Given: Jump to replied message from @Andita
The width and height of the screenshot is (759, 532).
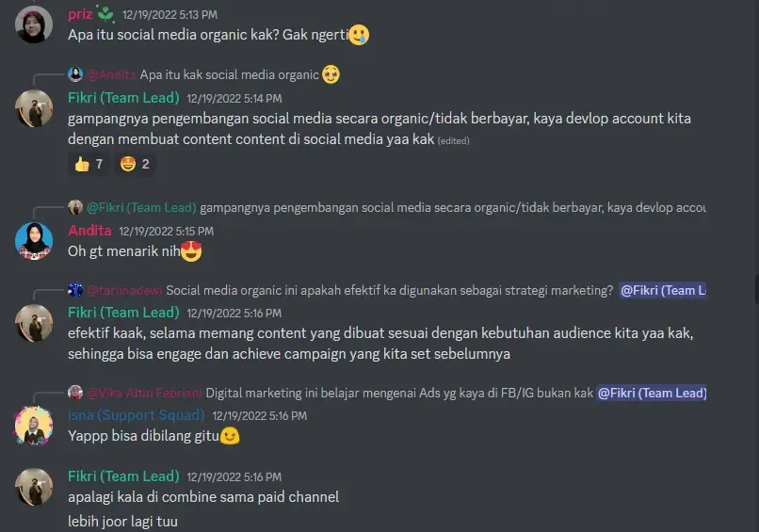Looking at the screenshot, I should [x=203, y=74].
